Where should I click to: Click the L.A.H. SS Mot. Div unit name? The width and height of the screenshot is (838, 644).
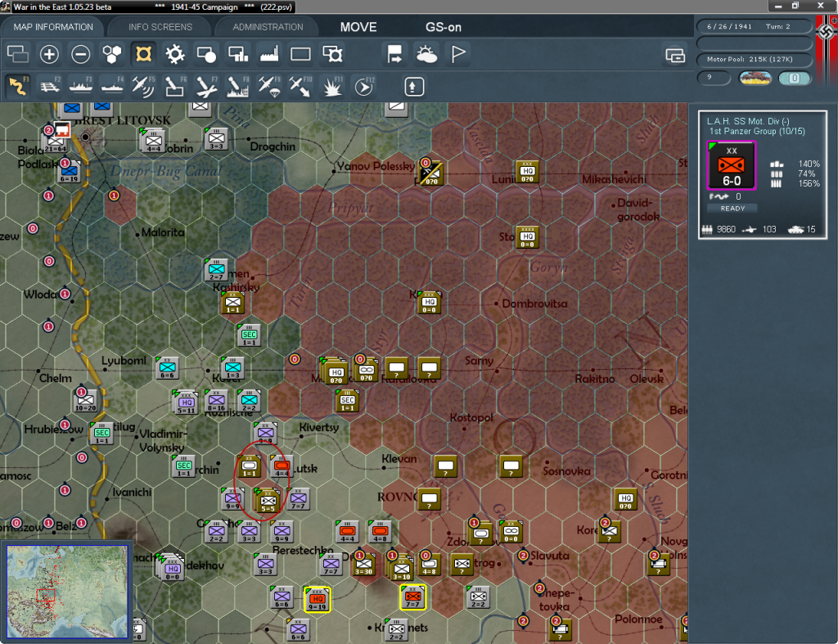point(747,121)
